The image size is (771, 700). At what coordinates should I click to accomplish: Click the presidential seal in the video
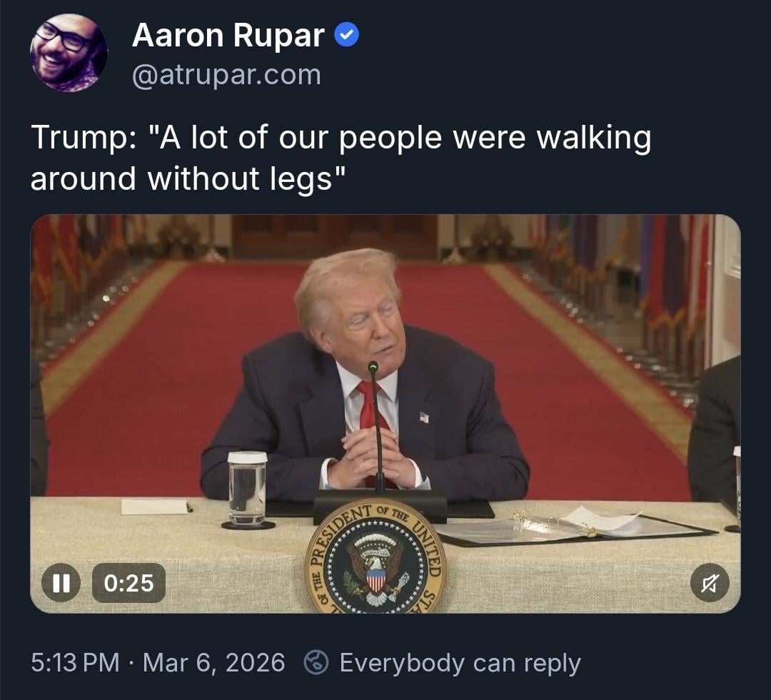pos(376,559)
